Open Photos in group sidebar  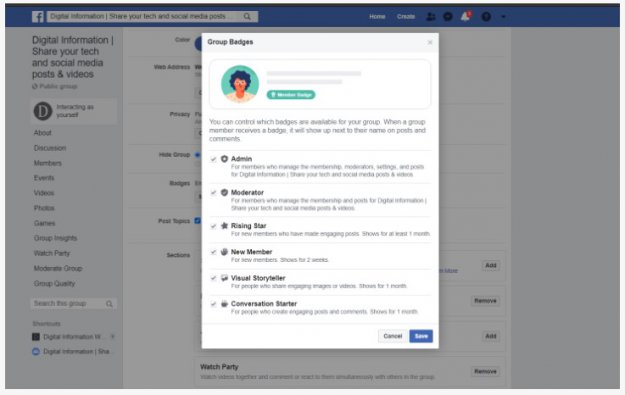pyautogui.click(x=44, y=208)
